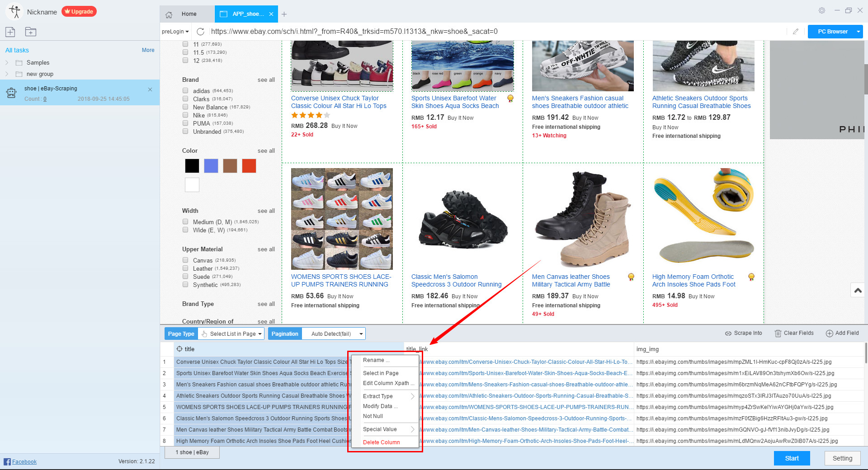Add a new browser tab
The width and height of the screenshot is (868, 470).
coord(284,14)
